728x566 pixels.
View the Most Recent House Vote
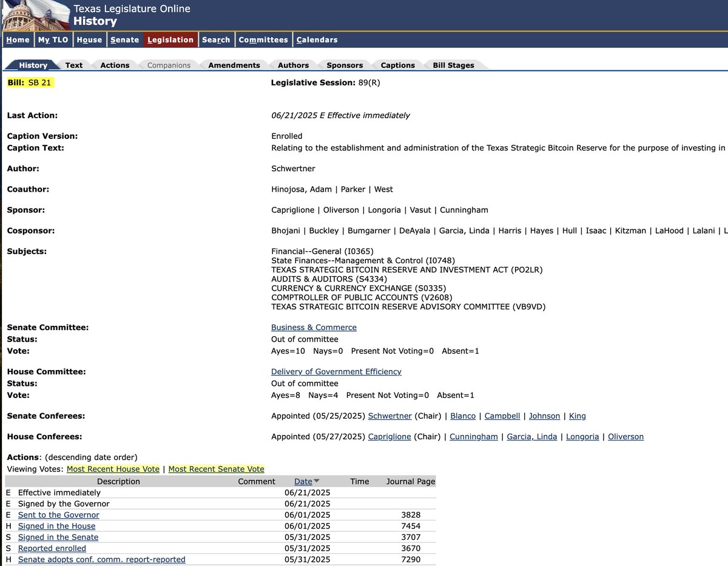[x=113, y=470]
